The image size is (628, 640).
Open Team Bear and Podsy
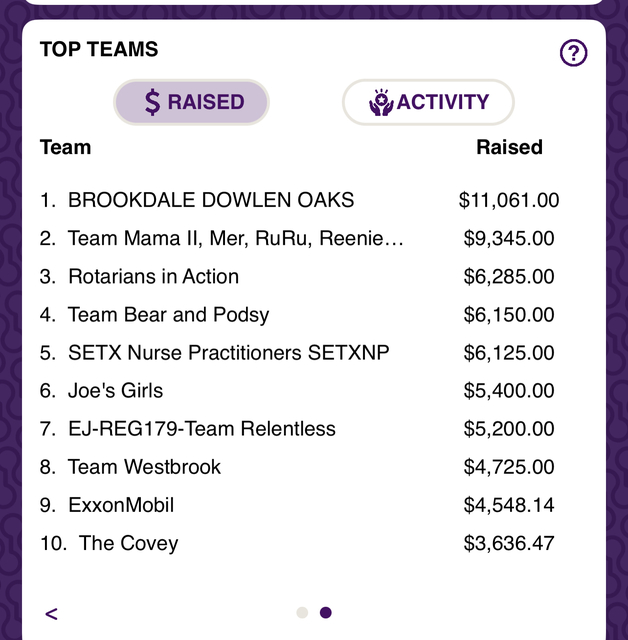click(x=169, y=315)
